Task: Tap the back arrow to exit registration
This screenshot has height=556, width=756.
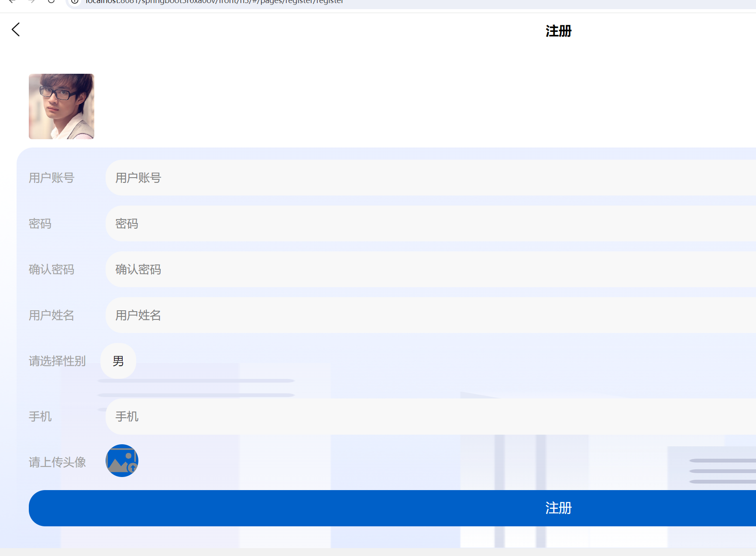Action: click(x=16, y=29)
